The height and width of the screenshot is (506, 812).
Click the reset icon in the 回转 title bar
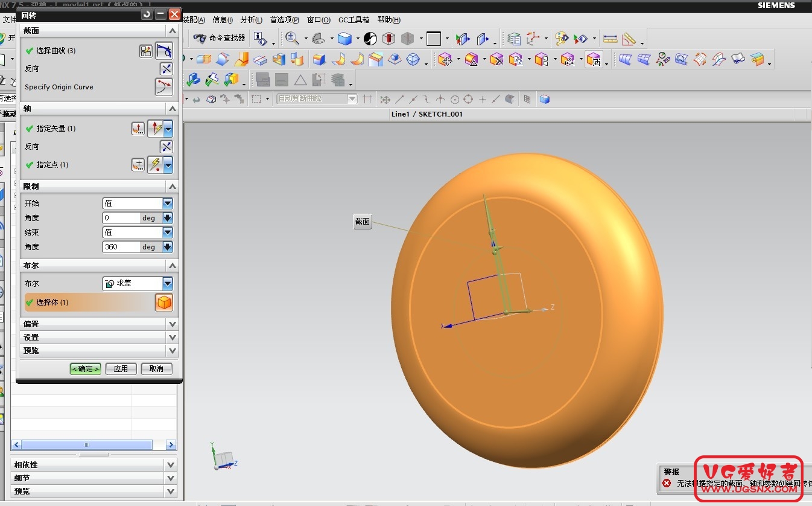147,14
